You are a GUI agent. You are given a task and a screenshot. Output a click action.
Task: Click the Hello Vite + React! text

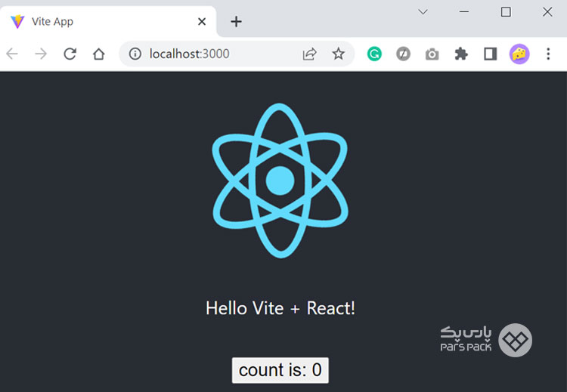pyautogui.click(x=280, y=308)
